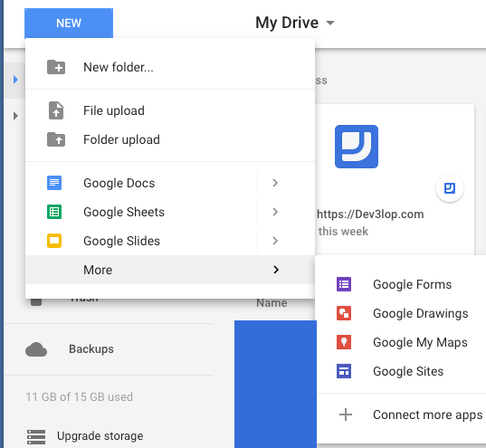Open the More submenu entry

(x=170, y=270)
